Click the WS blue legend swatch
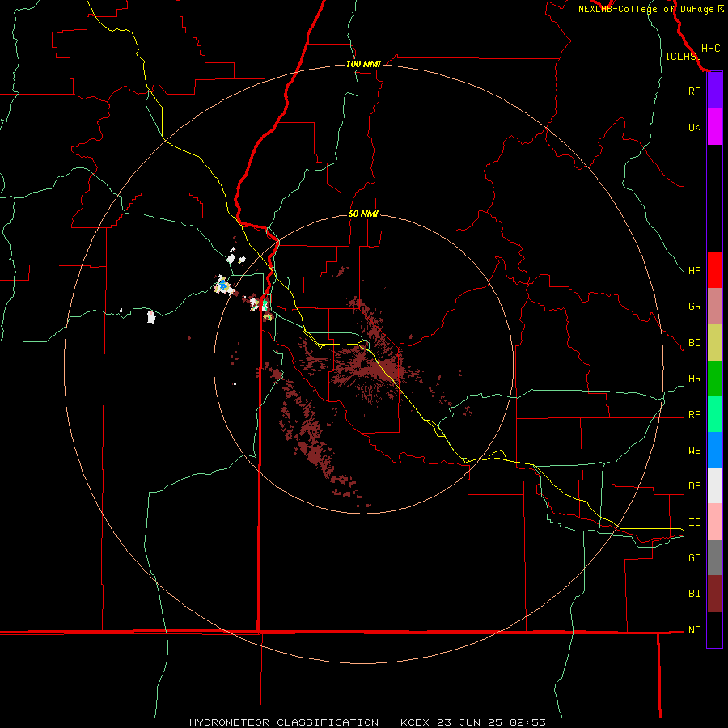728x728 pixels. [x=714, y=450]
